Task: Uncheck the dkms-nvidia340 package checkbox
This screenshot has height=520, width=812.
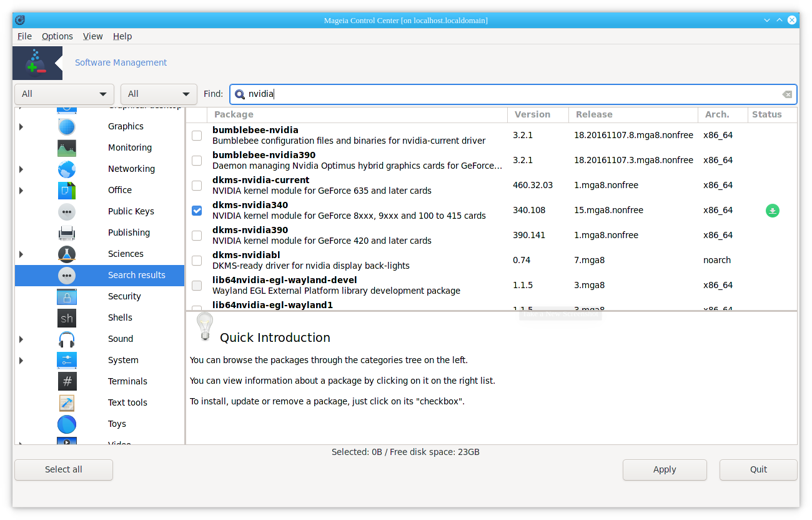Action: click(x=197, y=211)
